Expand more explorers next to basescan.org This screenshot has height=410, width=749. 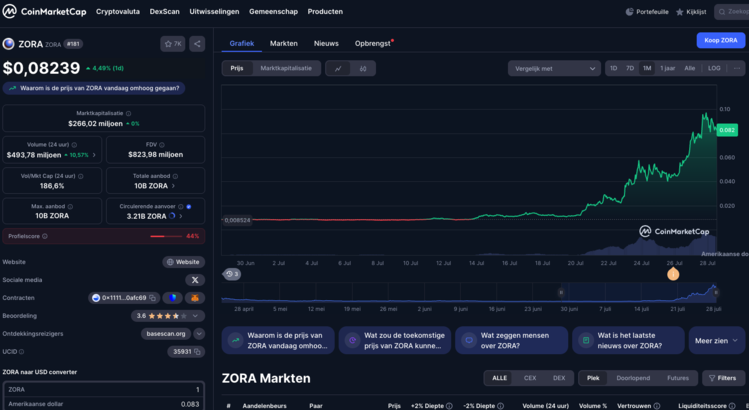click(x=199, y=334)
